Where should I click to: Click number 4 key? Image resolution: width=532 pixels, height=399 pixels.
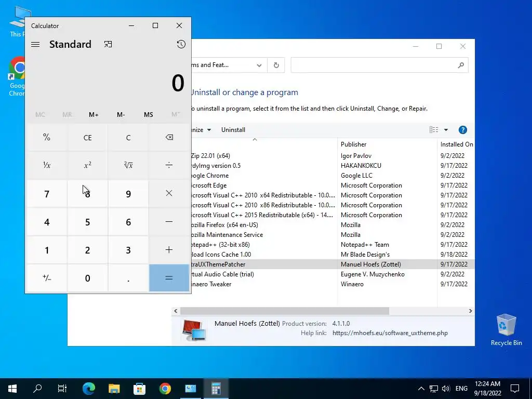(47, 222)
